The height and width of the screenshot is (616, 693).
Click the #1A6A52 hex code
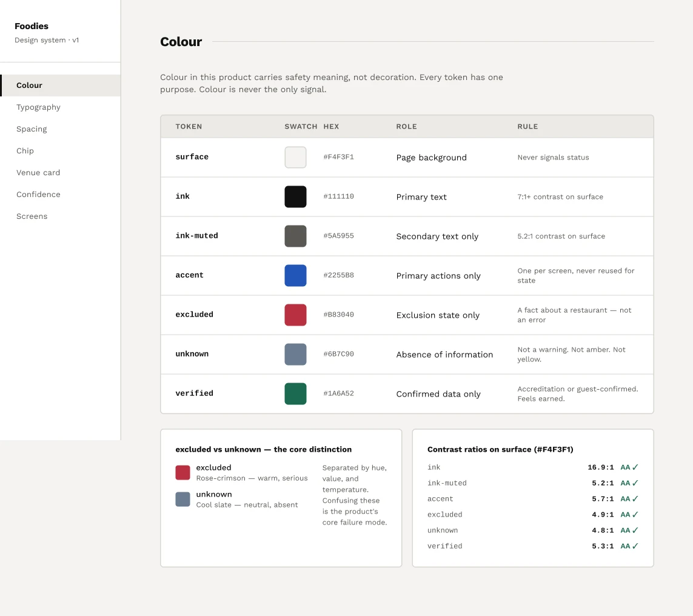(338, 393)
